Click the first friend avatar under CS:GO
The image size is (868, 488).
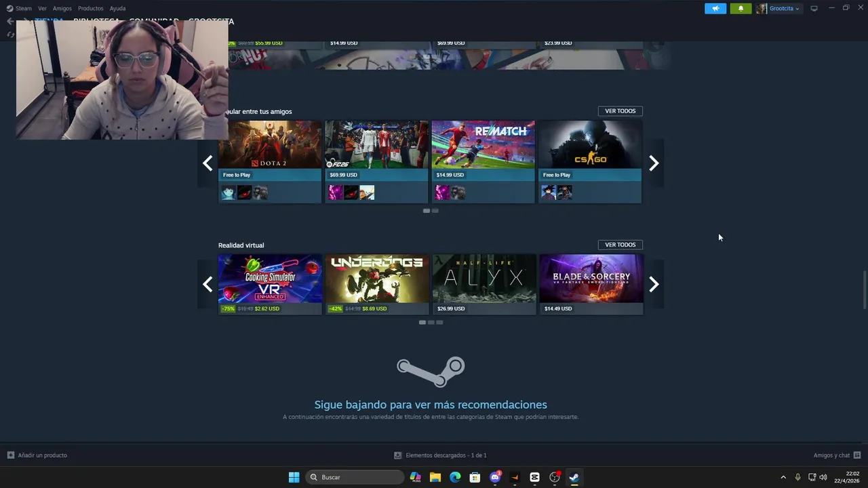549,193
